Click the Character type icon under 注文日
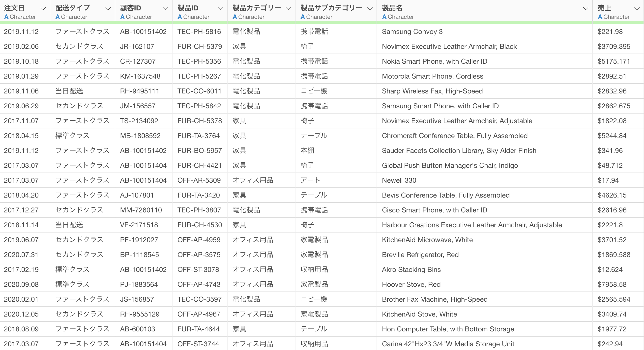The height and width of the screenshot is (350, 644). coord(6,17)
